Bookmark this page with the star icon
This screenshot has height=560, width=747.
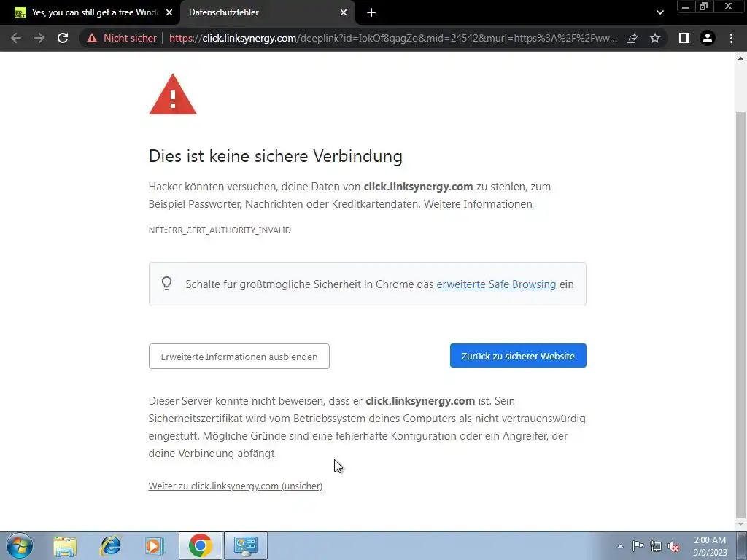click(x=655, y=38)
